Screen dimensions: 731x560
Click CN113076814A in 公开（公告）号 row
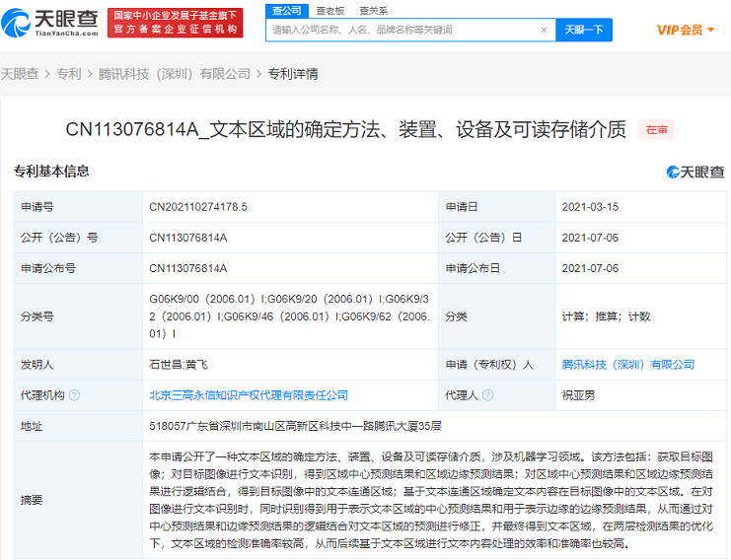[187, 238]
